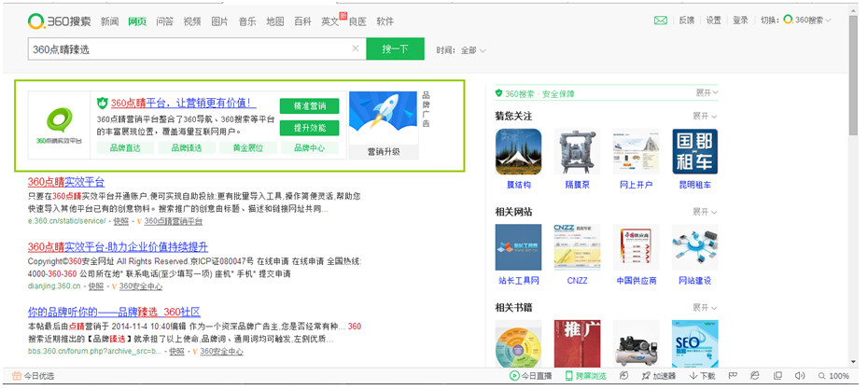Click the circular refresh icon beside 跨屏浏览
The height and width of the screenshot is (390, 868).
click(x=623, y=376)
